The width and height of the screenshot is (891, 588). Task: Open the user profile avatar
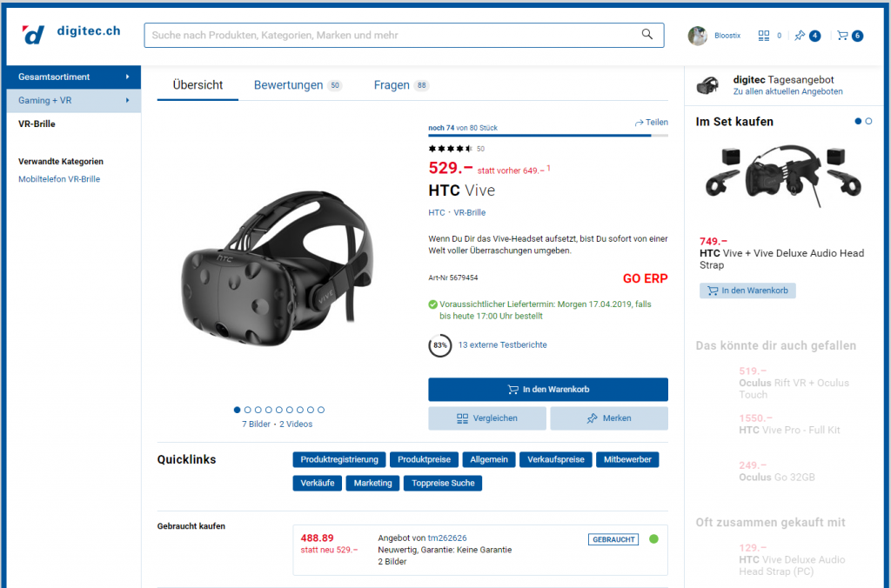(x=697, y=36)
